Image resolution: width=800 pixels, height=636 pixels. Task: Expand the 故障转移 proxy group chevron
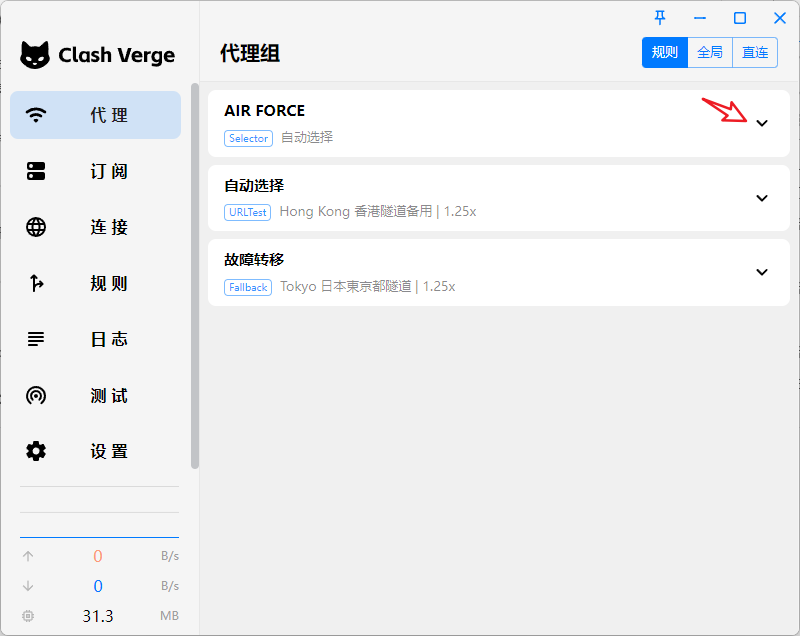click(762, 272)
